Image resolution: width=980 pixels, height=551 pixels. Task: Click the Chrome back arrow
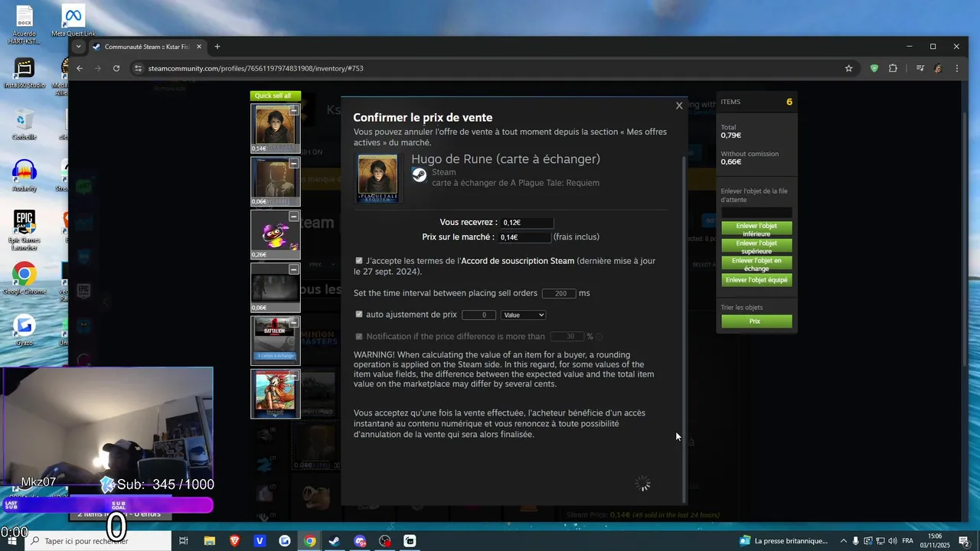point(79,68)
